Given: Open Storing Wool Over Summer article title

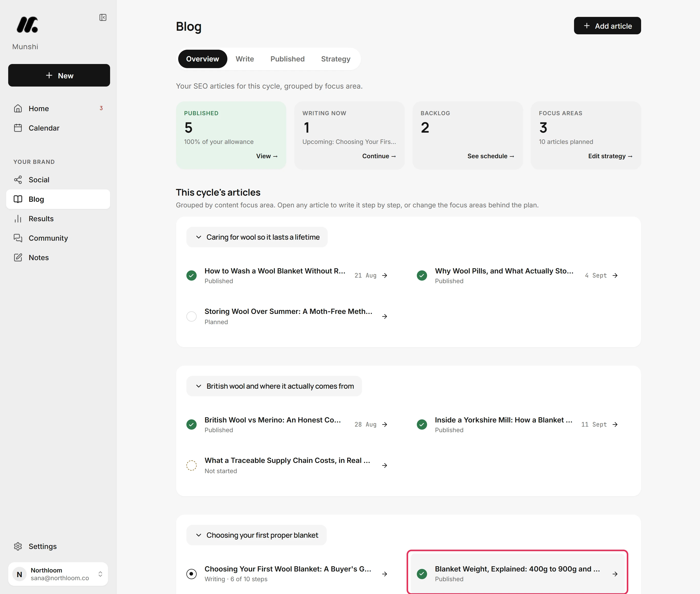Looking at the screenshot, I should click(288, 312).
